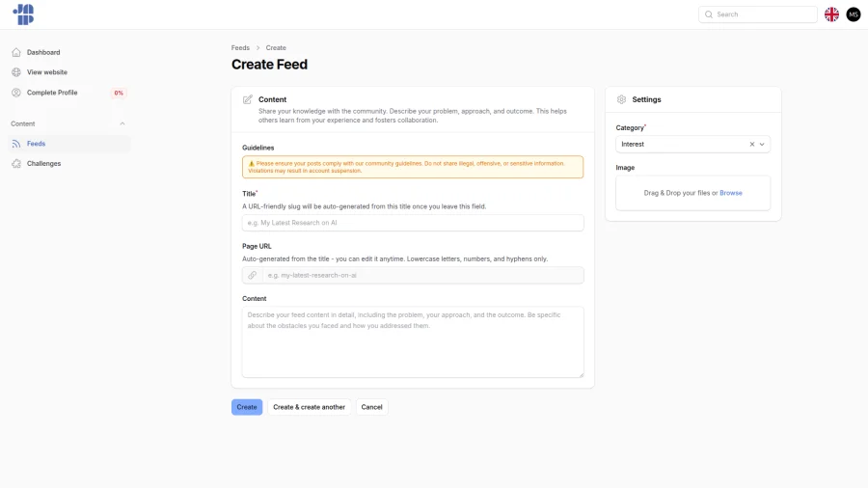Focus the Page URL input field
The image size is (868, 488).
click(x=423, y=276)
